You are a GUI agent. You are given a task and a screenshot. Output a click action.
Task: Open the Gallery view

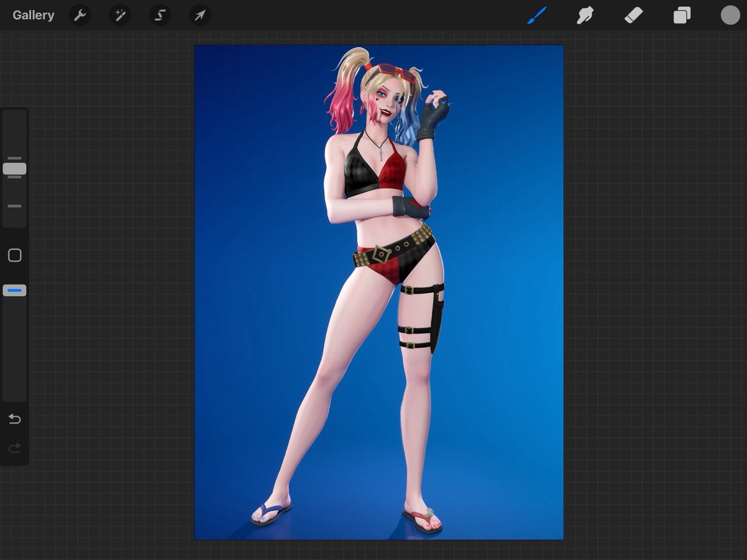pos(33,15)
